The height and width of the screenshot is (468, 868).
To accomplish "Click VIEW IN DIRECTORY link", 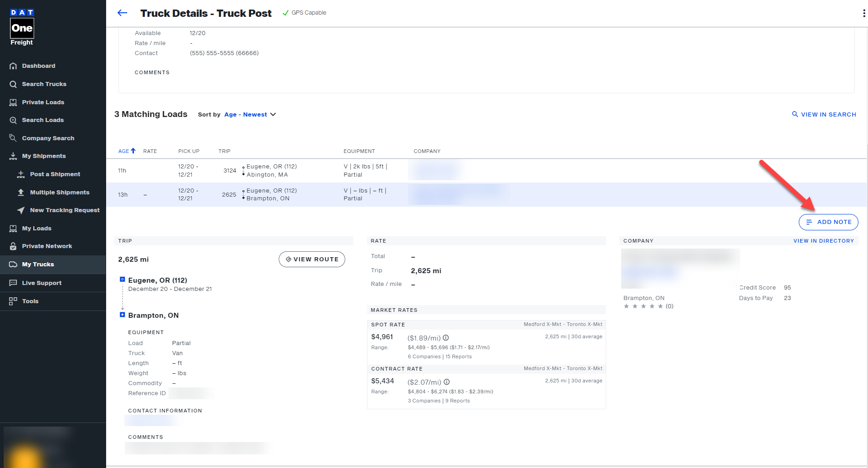I will pyautogui.click(x=823, y=241).
